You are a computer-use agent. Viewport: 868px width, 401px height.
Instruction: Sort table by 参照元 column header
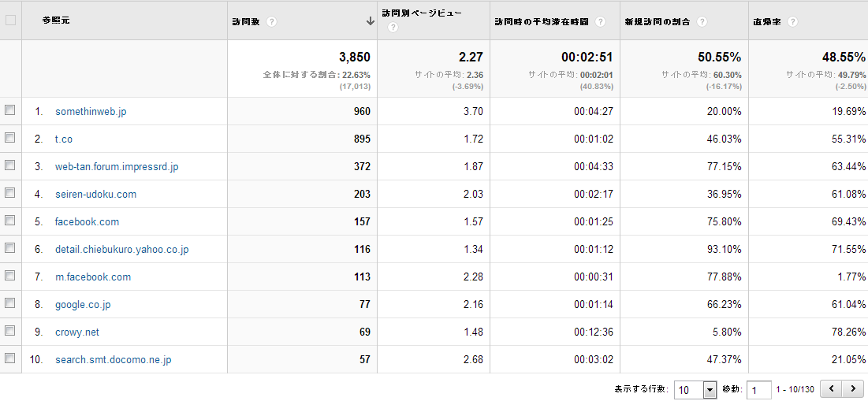coord(56,20)
